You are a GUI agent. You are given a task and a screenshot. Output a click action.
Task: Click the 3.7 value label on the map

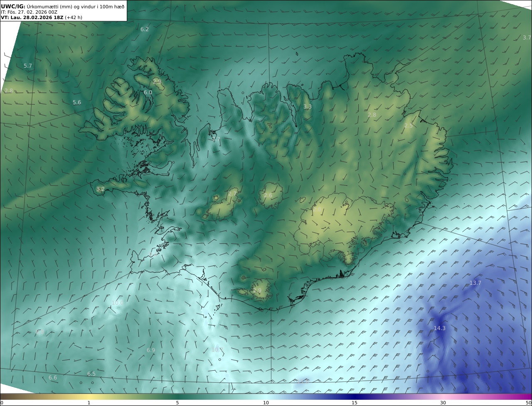(527, 37)
